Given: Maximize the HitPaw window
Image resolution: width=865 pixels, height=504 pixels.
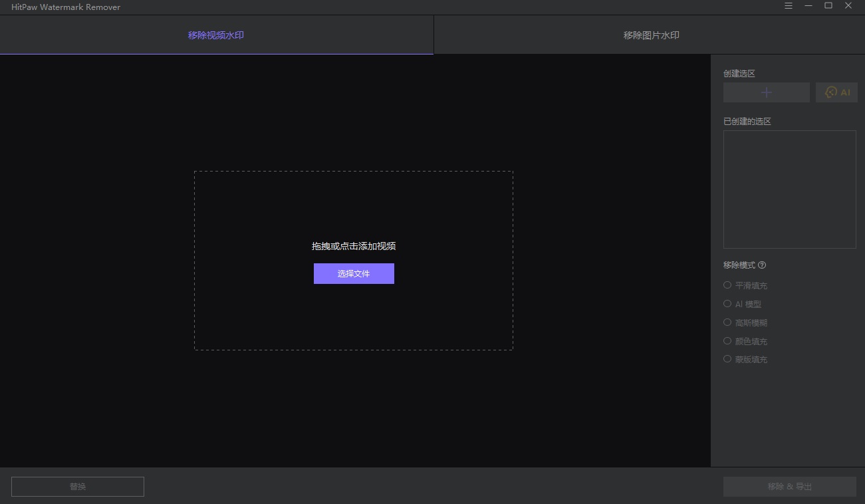Looking at the screenshot, I should point(828,6).
